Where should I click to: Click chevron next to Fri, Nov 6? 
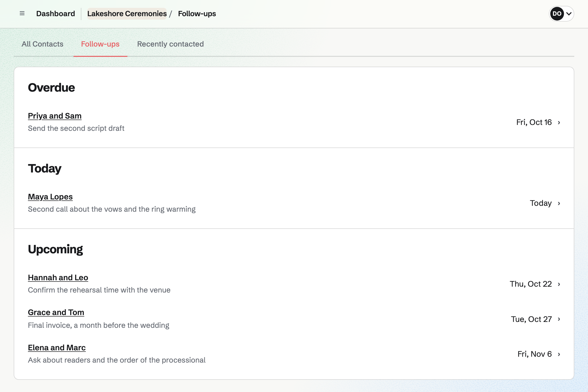click(559, 354)
